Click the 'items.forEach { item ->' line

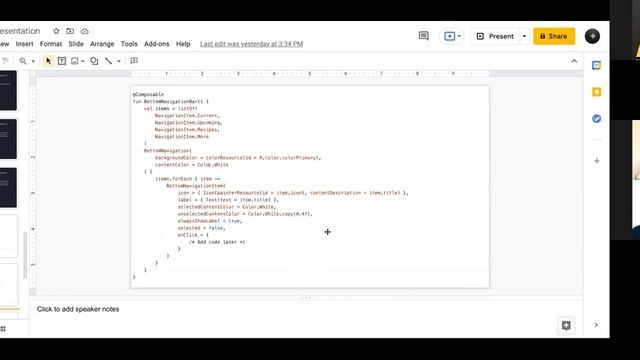pos(187,179)
